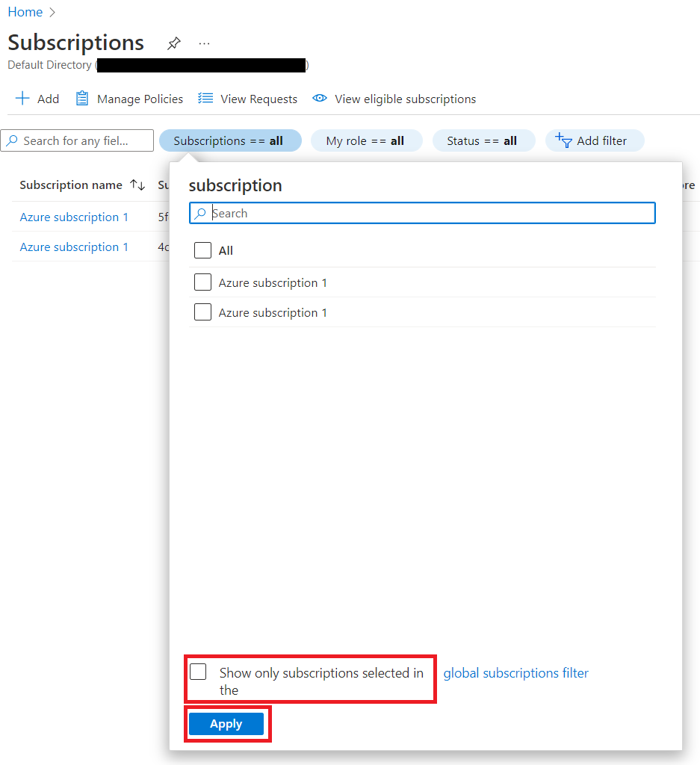The height and width of the screenshot is (765, 700).
Task: Click the Subscriptions page title
Action: coord(75,43)
